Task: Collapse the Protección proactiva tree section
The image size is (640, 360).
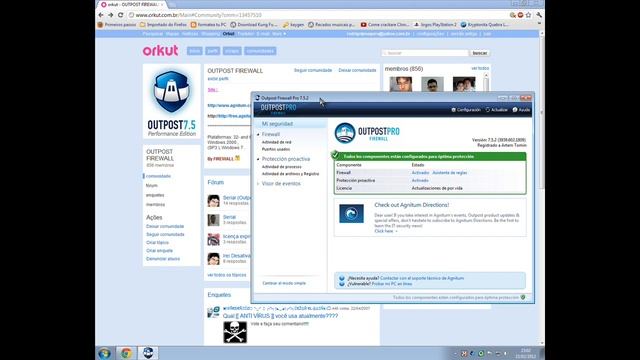Action: tap(258, 159)
